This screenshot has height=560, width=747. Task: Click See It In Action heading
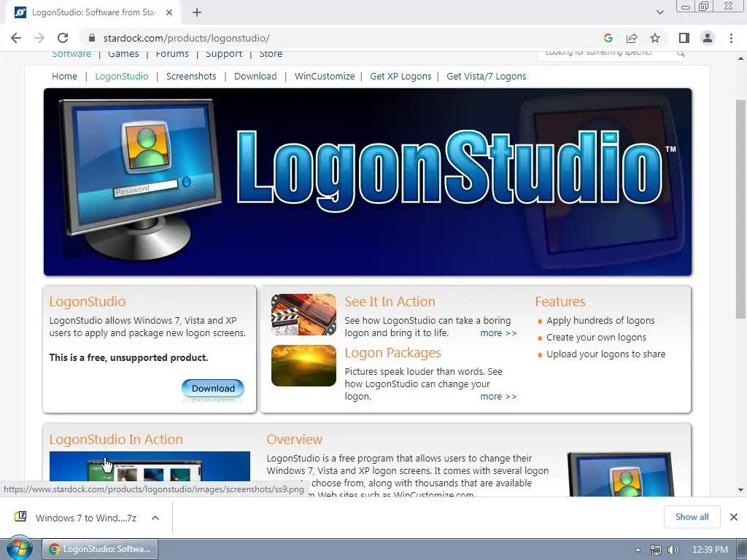(390, 301)
